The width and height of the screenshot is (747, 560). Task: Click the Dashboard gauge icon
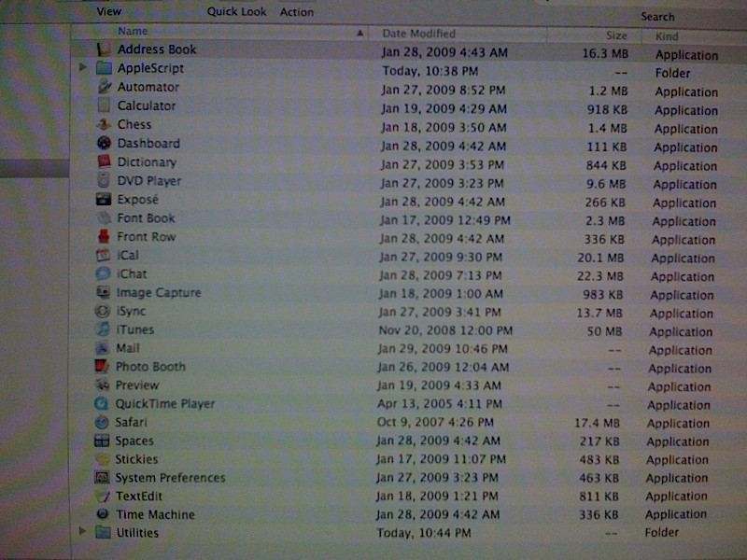pyautogui.click(x=104, y=143)
